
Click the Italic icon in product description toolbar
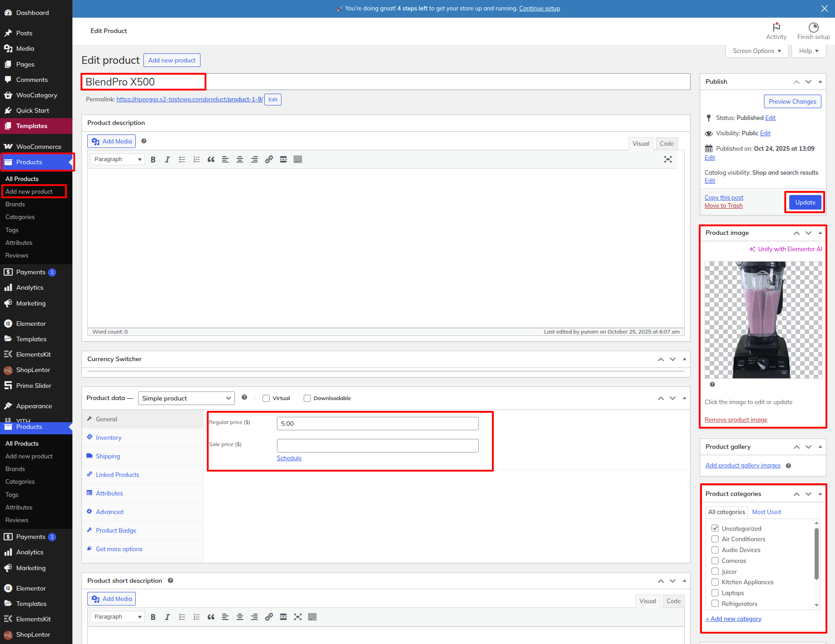[167, 159]
